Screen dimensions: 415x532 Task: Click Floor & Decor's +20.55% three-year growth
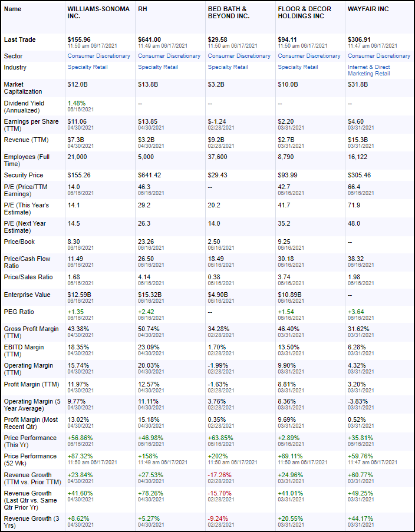click(x=291, y=519)
